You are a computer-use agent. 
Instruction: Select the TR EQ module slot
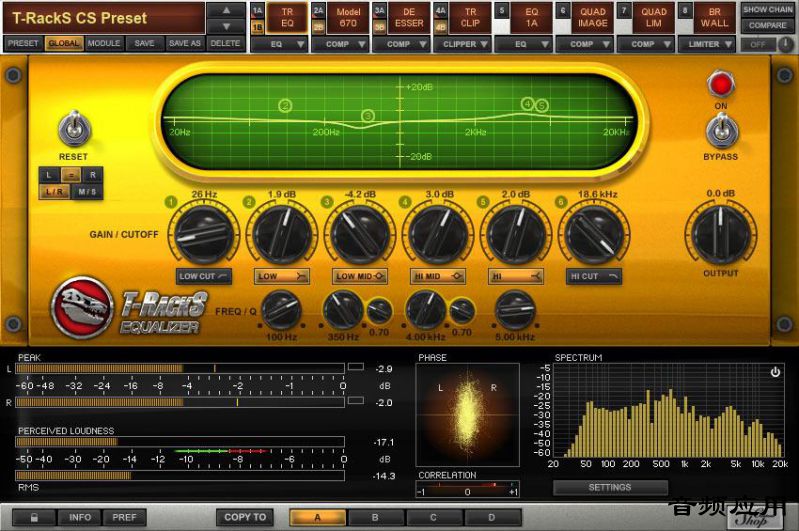point(287,18)
